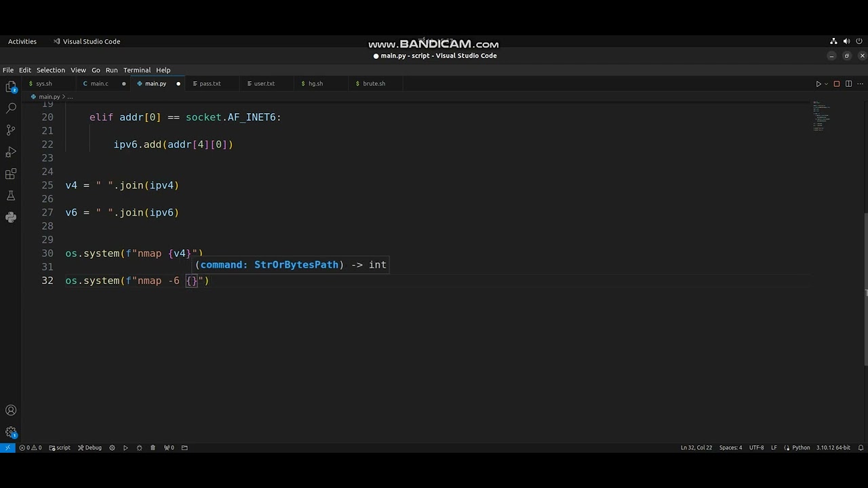Viewport: 868px width, 488px height.
Task: Open the Extensions view
Action: coord(11,174)
